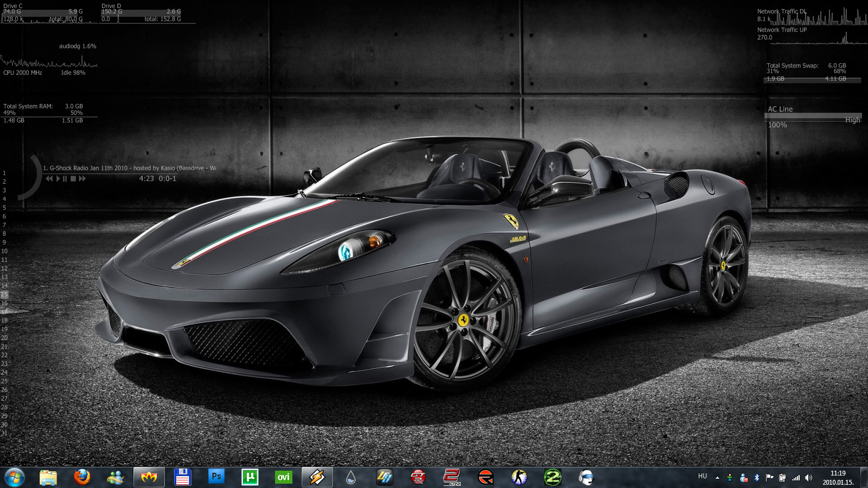
Task: Launch Counter-Strike from the taskbar
Action: coord(519,477)
